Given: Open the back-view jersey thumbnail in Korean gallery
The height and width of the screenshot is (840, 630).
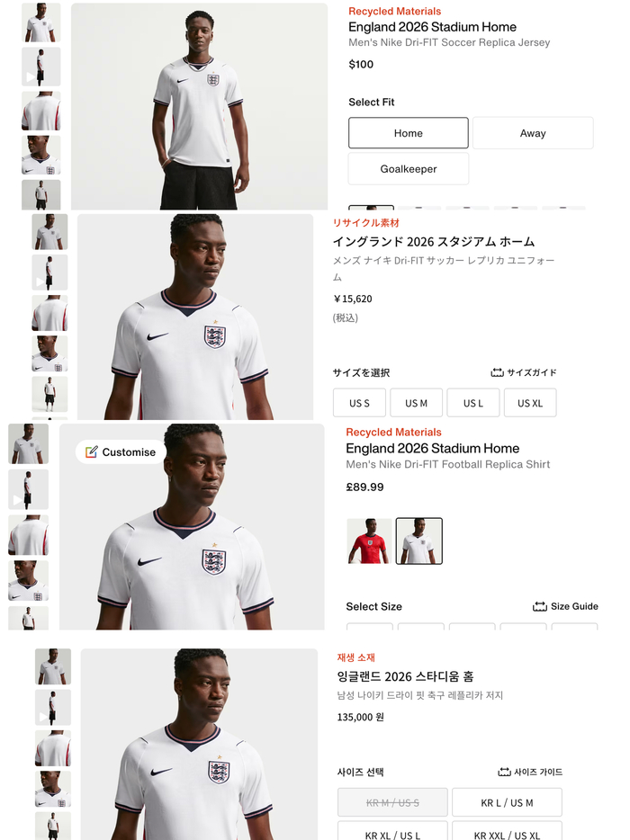Looking at the screenshot, I should [x=52, y=747].
